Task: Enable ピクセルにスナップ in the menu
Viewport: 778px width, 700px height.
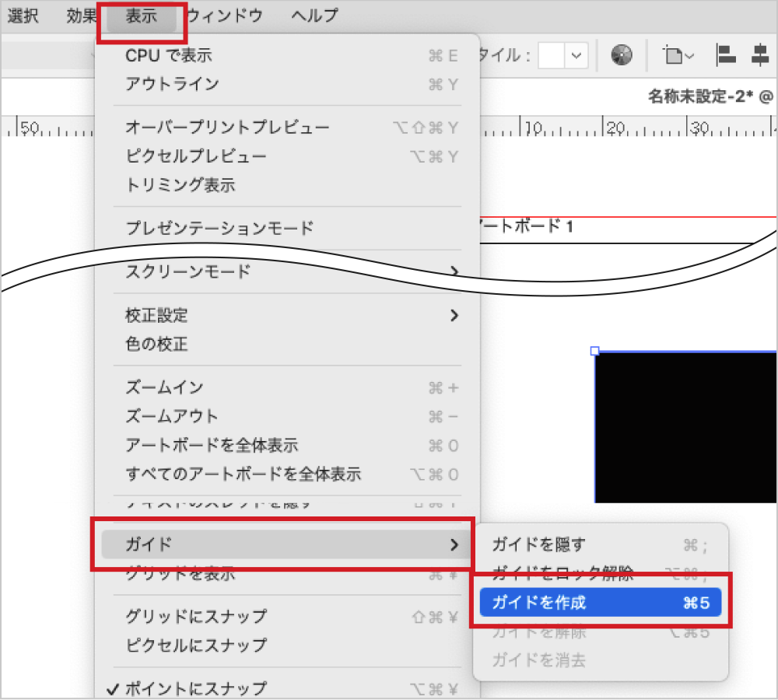Action: [x=195, y=645]
